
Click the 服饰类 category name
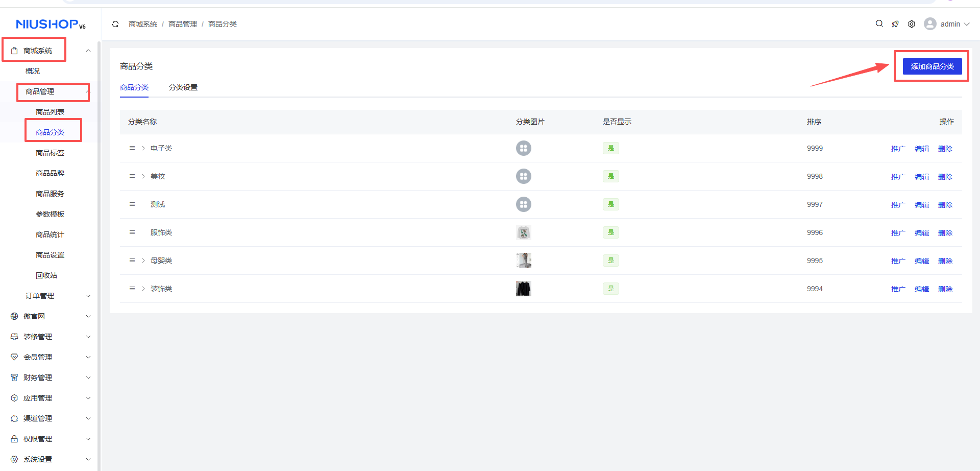pyautogui.click(x=161, y=232)
